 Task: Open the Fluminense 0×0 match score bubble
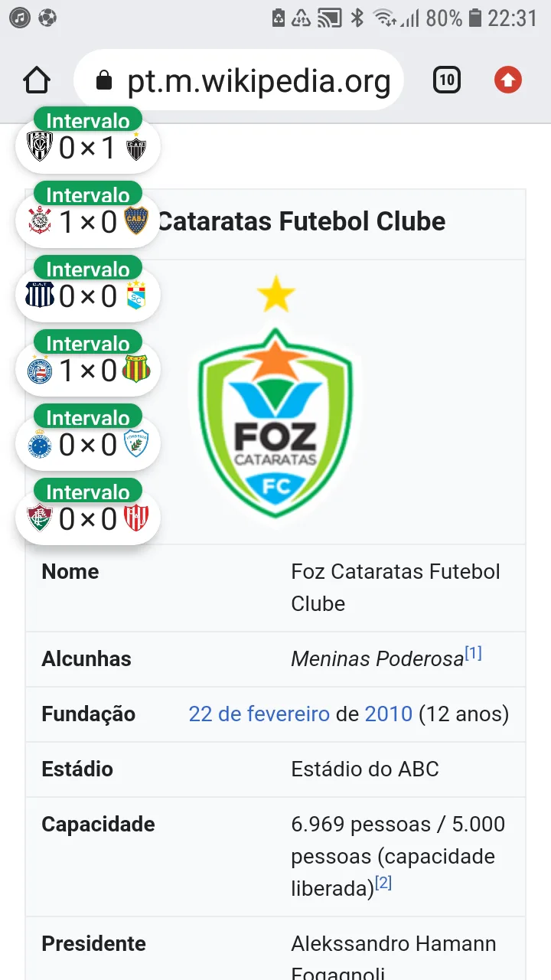(x=88, y=519)
